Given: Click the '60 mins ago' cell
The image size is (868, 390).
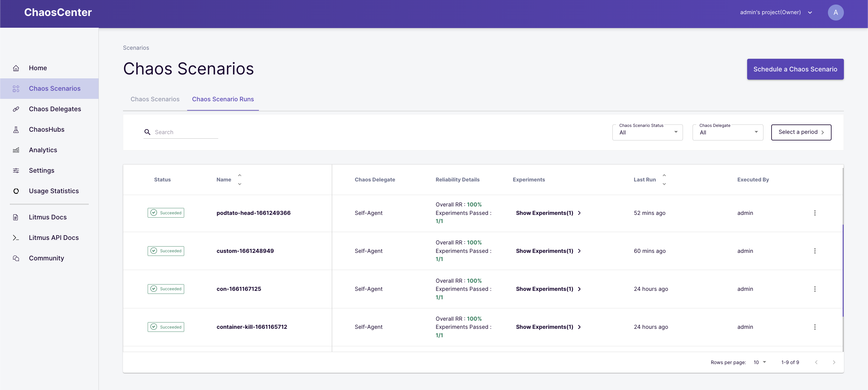Looking at the screenshot, I should 649,251.
